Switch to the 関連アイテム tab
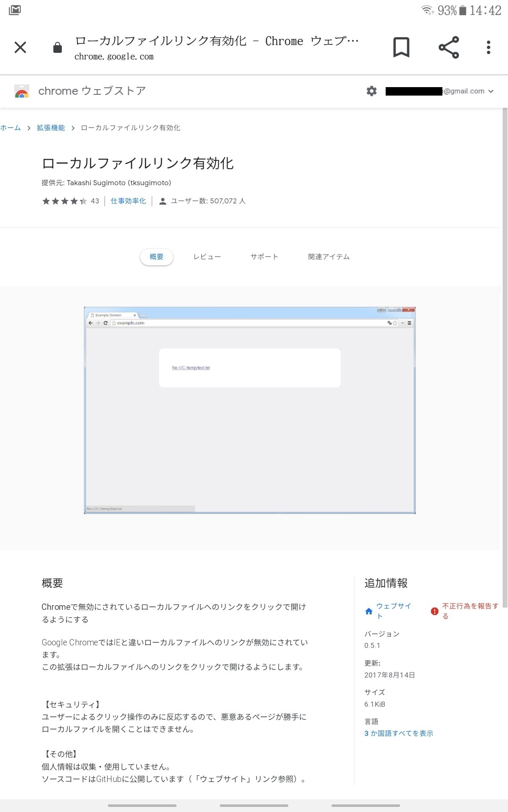508x812 pixels. point(329,257)
